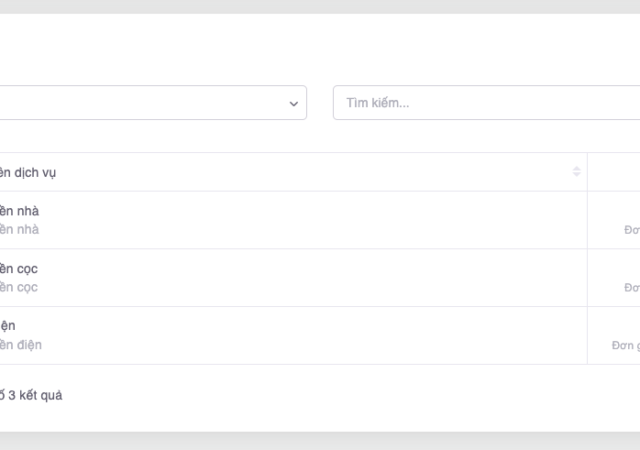Click the gray 'cọc' subtitle text
This screenshot has height=450, width=640.
pos(20,288)
